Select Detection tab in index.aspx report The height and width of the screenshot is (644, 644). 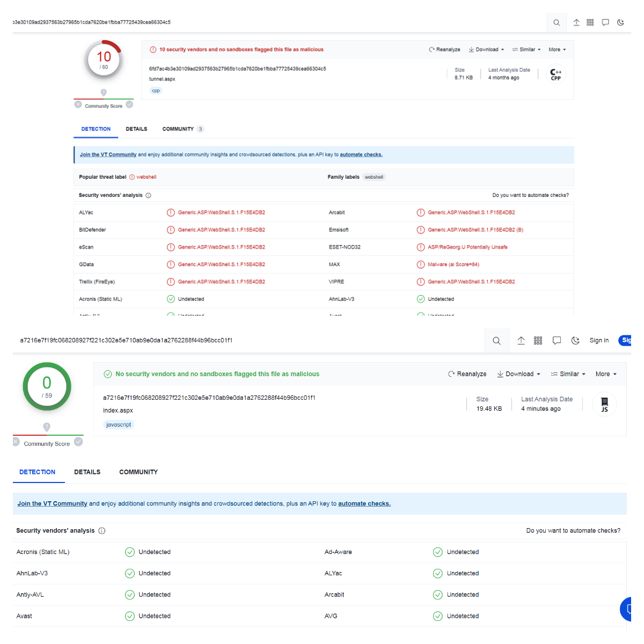38,472
